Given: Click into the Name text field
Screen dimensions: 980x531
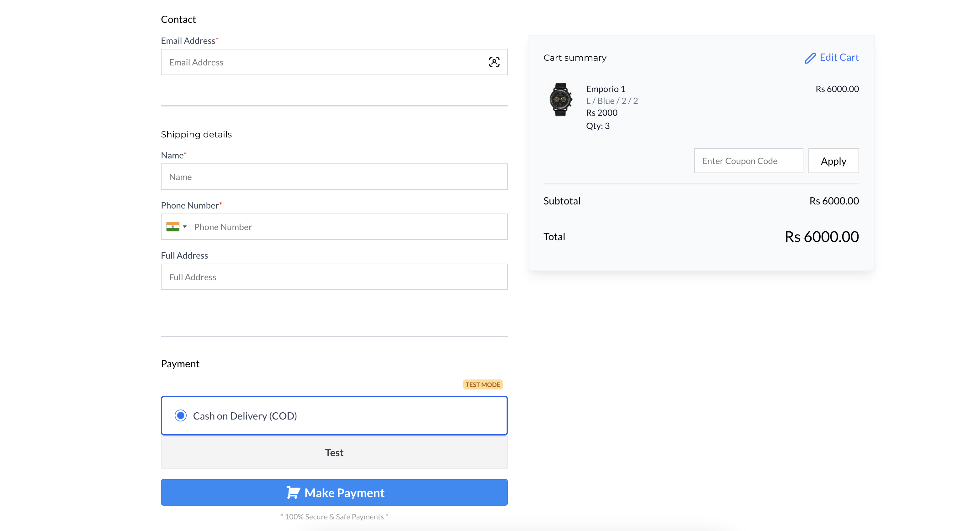Looking at the screenshot, I should coord(334,177).
